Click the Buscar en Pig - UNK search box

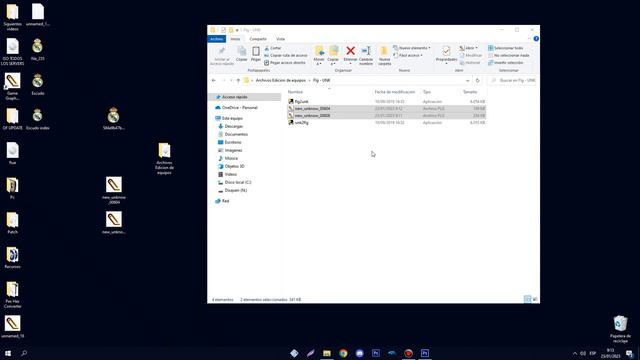click(x=513, y=80)
